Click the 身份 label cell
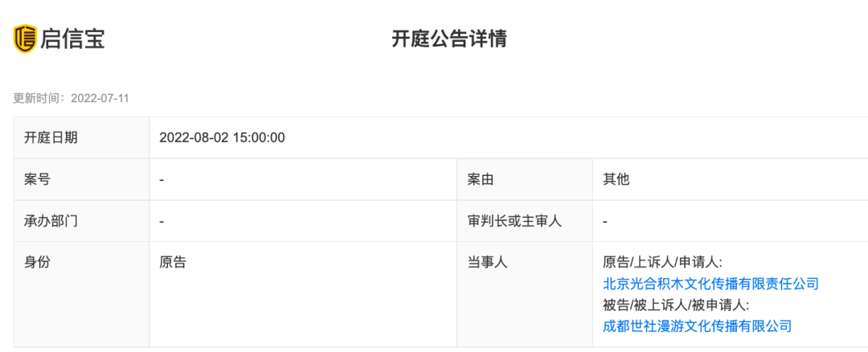This screenshot has width=868, height=352. [x=81, y=294]
